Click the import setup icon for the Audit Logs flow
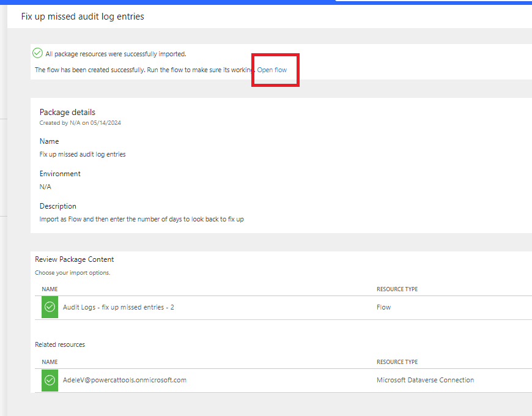 [50, 306]
